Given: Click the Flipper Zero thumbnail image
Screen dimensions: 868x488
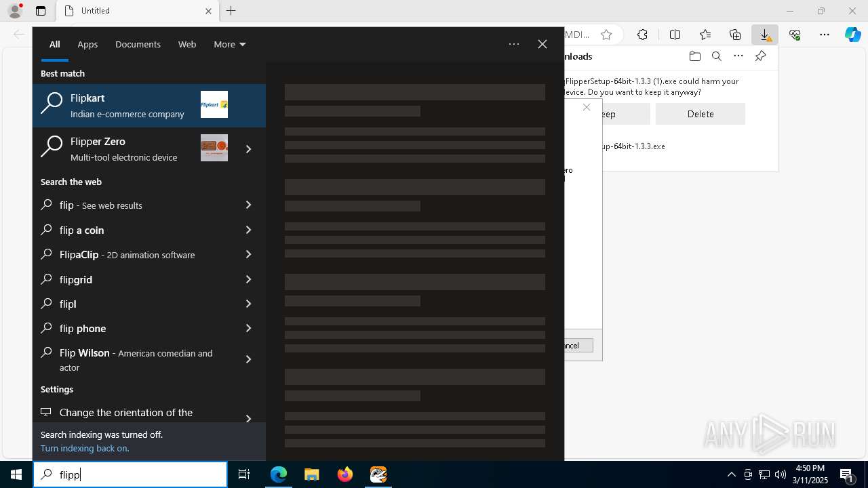Looking at the screenshot, I should [214, 148].
